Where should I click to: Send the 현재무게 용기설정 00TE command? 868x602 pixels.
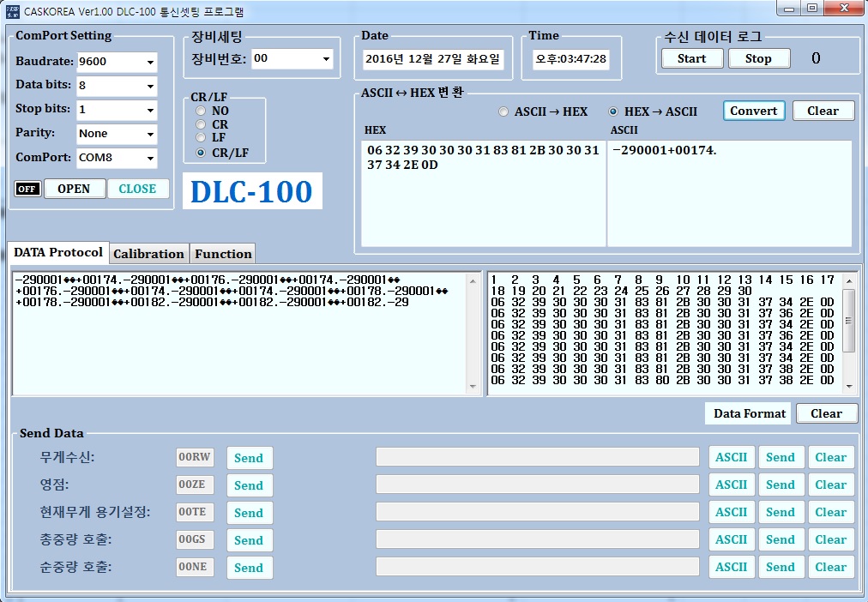point(249,513)
